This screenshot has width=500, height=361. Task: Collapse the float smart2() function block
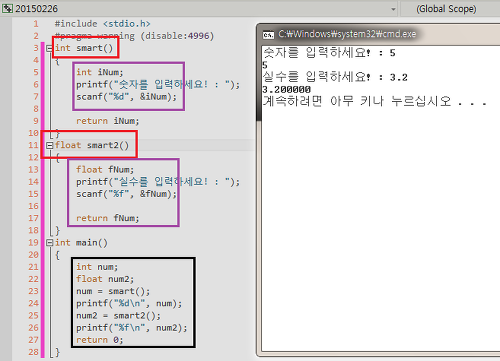(x=49, y=145)
